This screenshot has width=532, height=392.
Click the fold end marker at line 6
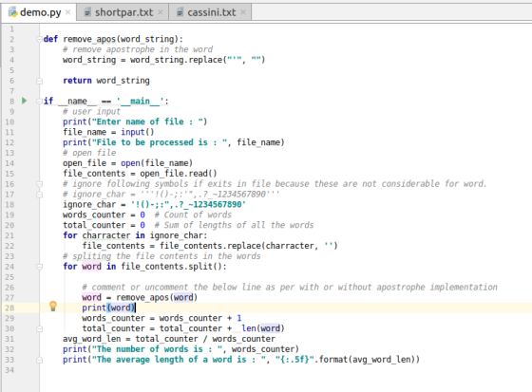pyautogui.click(x=39, y=81)
